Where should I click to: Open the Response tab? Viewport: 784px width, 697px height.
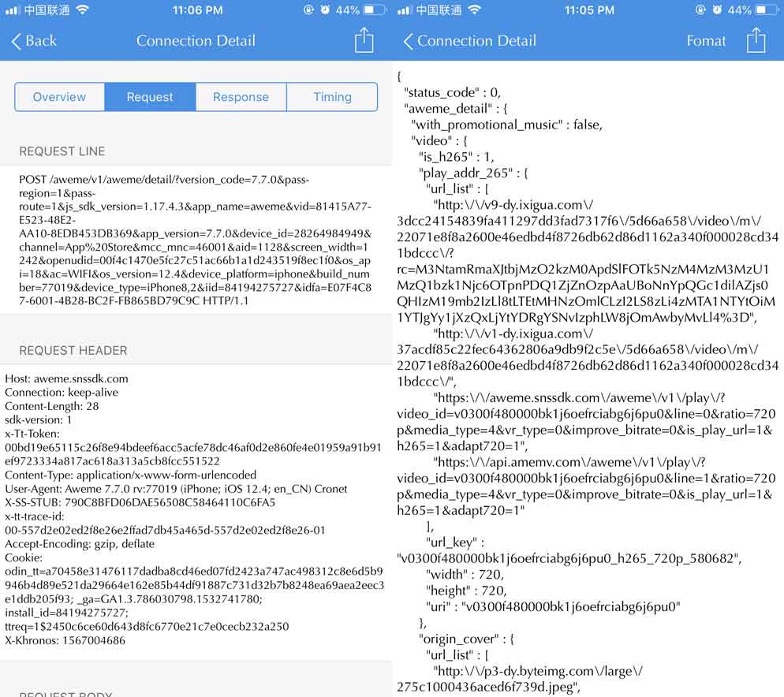(241, 97)
